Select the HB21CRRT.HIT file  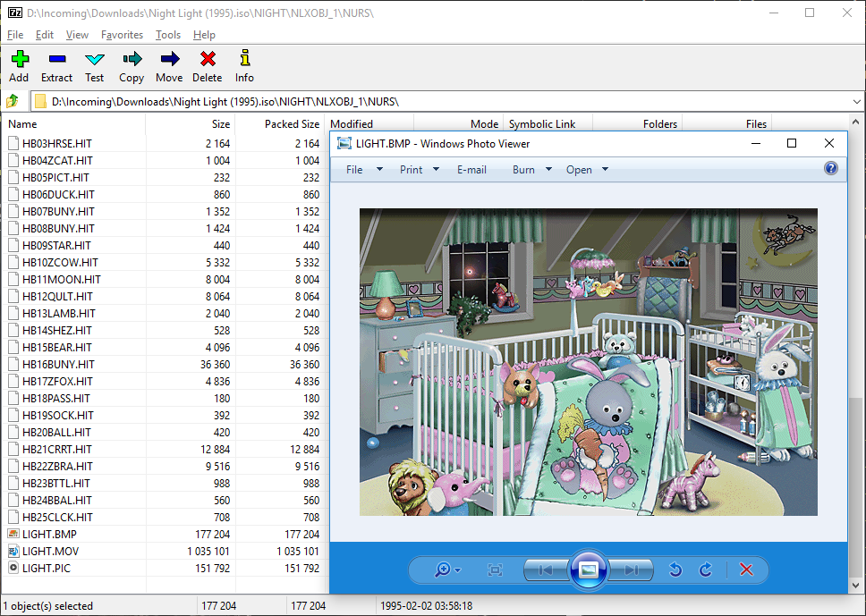(57, 450)
